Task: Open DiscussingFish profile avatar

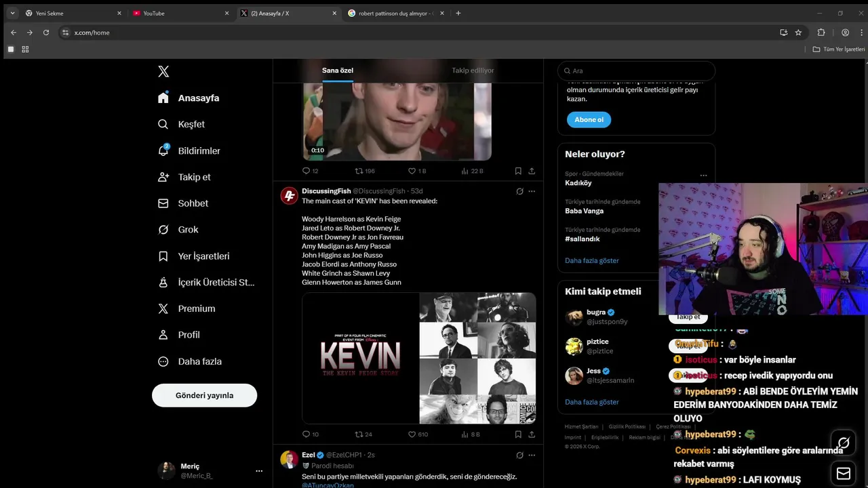Action: click(x=290, y=196)
